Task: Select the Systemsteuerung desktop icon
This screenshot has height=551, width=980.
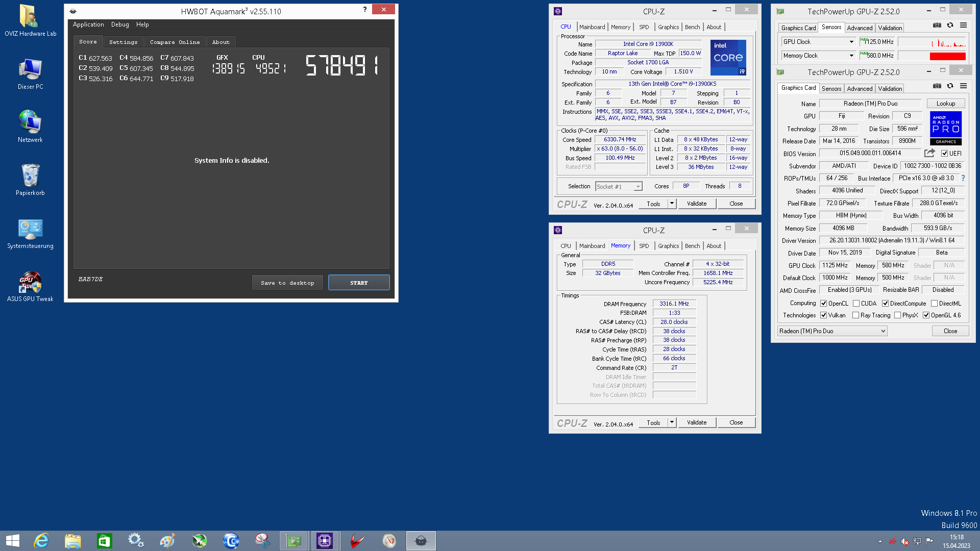Action: click(x=30, y=234)
